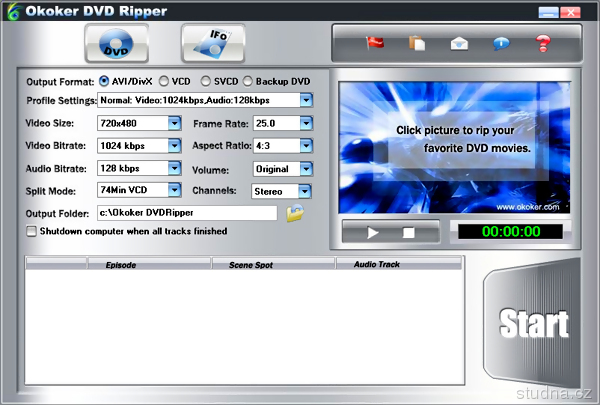Expand the Video Bitrate dropdown
Image resolution: width=600 pixels, height=405 pixels.
(x=174, y=145)
